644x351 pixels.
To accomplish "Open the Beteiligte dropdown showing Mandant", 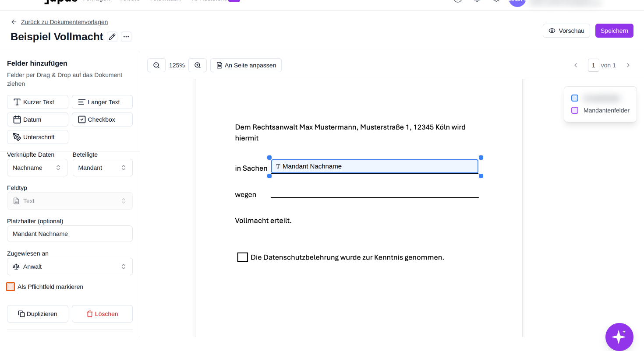I will point(103,168).
